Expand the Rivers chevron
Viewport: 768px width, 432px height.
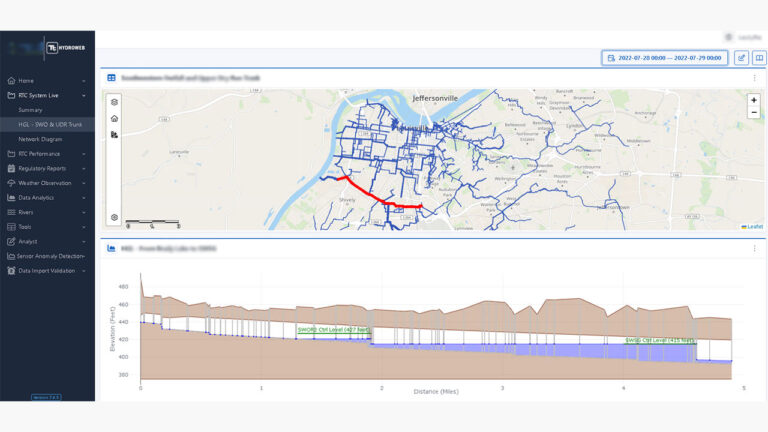pyautogui.click(x=84, y=213)
